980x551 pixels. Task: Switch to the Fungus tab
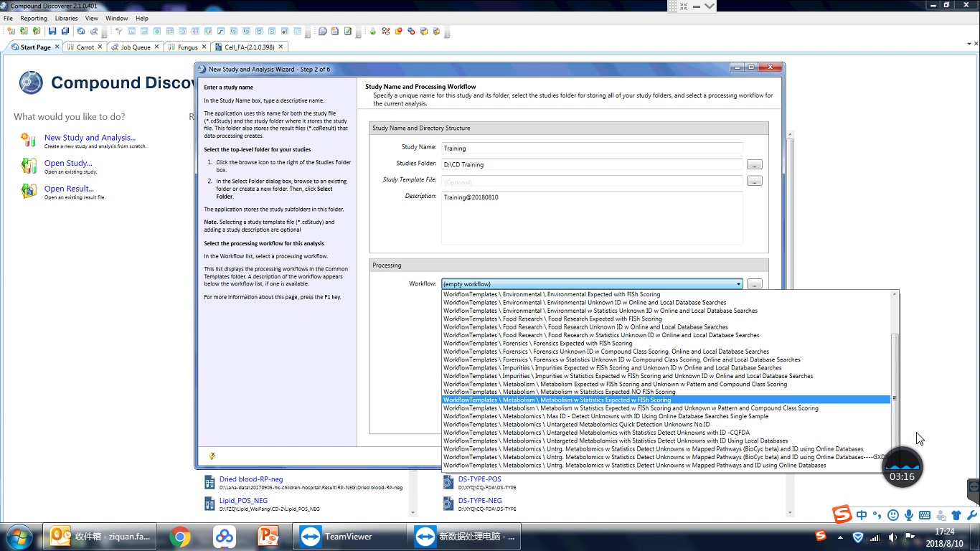coord(188,47)
